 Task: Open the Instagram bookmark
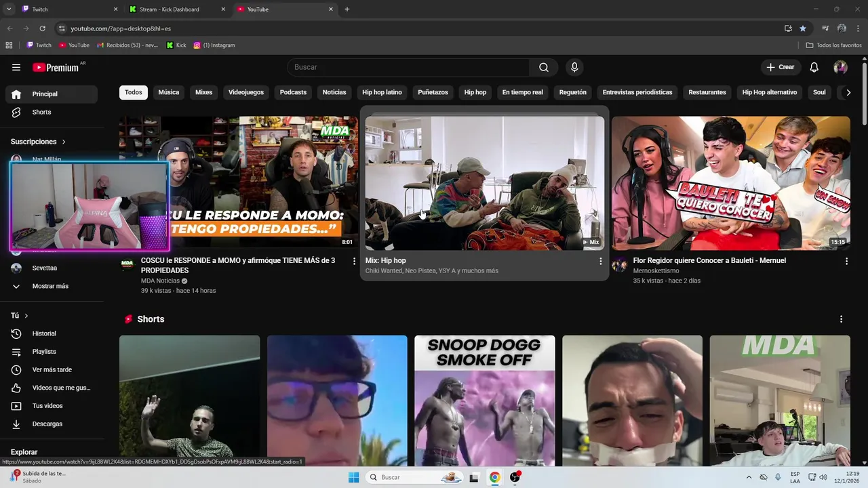pos(214,45)
